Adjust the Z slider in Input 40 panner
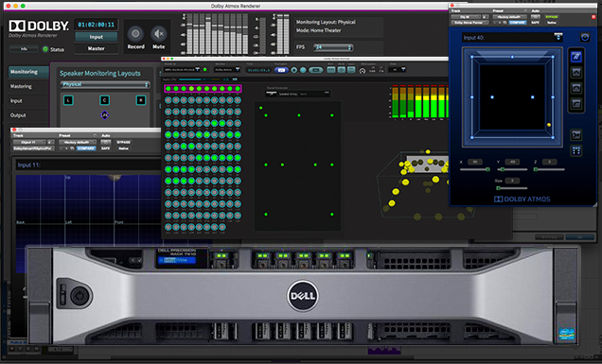Image resolution: width=602 pixels, height=364 pixels. point(550,169)
